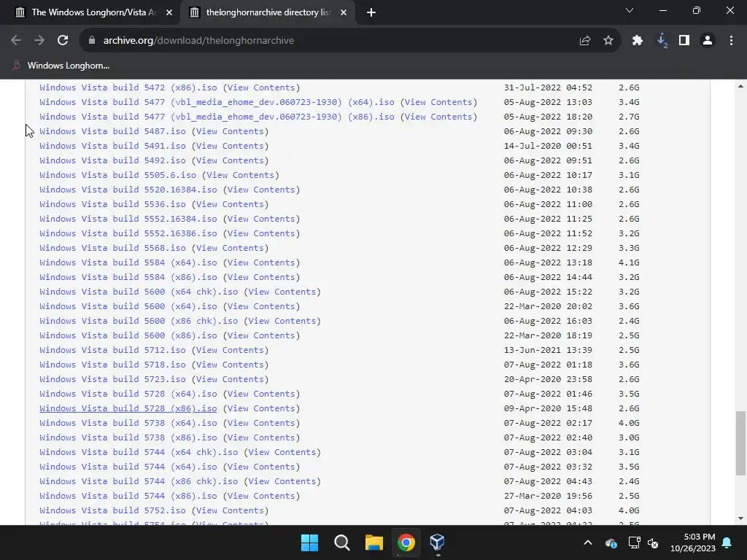The image size is (747, 560).
Task: Download build 5744 (x64 chk).iso
Action: 139,452
